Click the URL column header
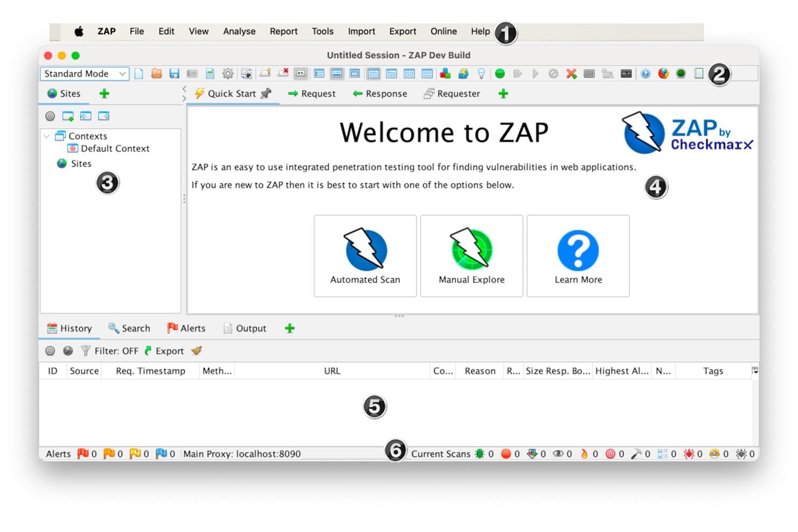 [332, 371]
